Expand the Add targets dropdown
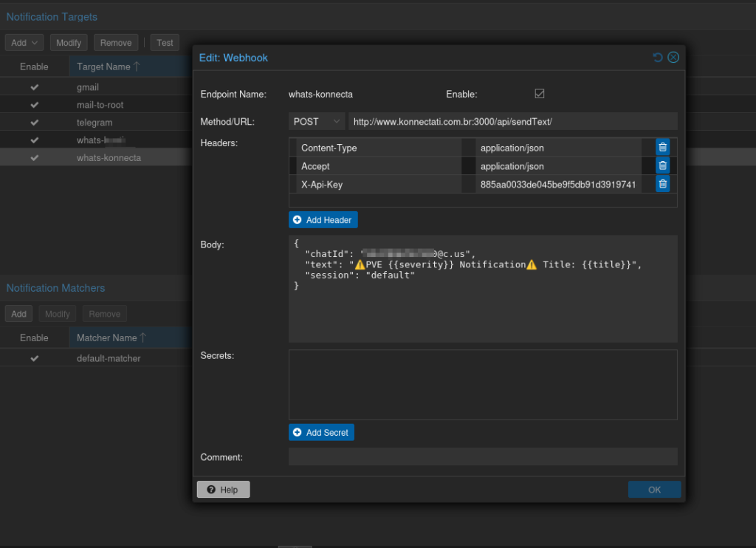Screen dimensions: 756x548 (24, 43)
